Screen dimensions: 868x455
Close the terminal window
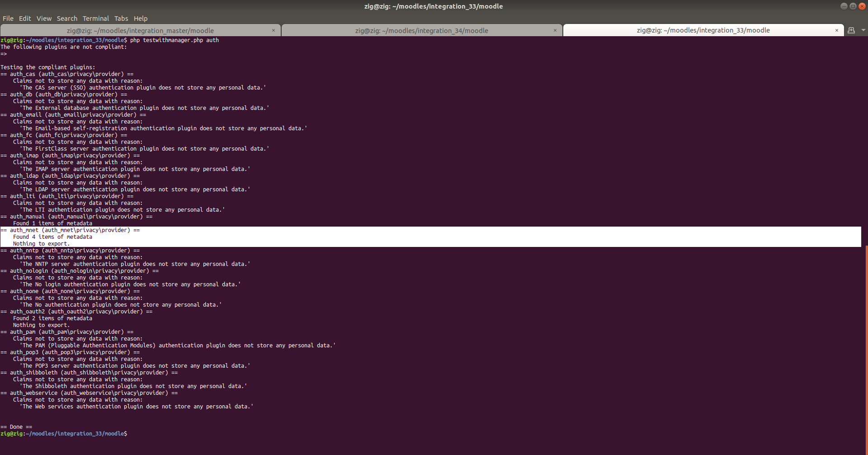click(862, 6)
